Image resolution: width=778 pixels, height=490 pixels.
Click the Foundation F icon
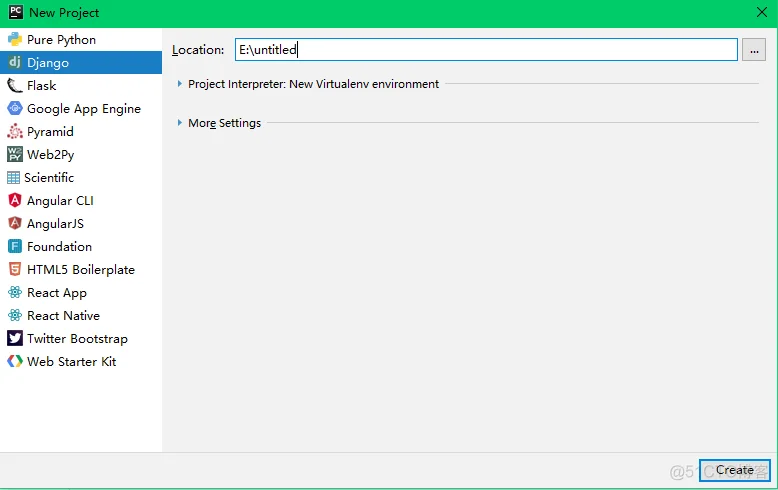(x=15, y=246)
